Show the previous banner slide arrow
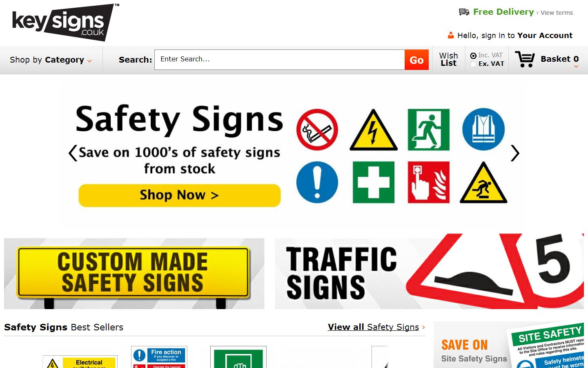 click(x=73, y=153)
